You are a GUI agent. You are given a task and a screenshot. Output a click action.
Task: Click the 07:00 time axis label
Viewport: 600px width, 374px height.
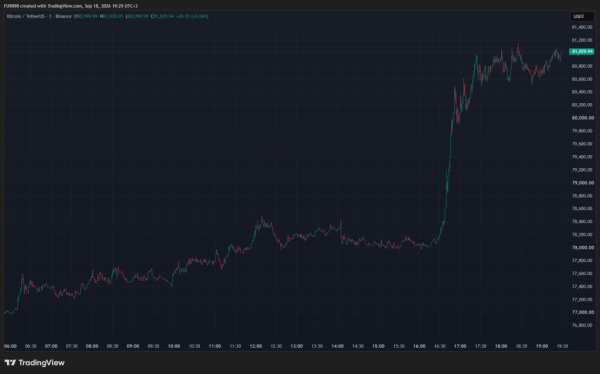[51, 346]
